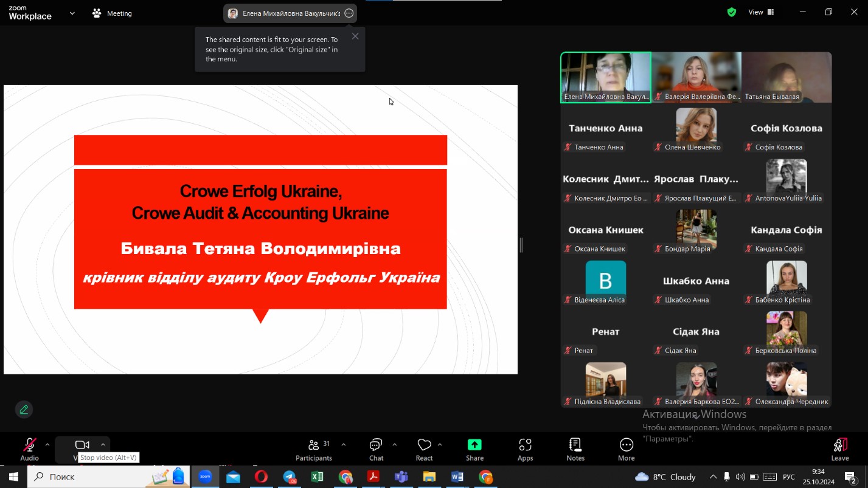Open Opera browser from taskbar

pos(261,477)
